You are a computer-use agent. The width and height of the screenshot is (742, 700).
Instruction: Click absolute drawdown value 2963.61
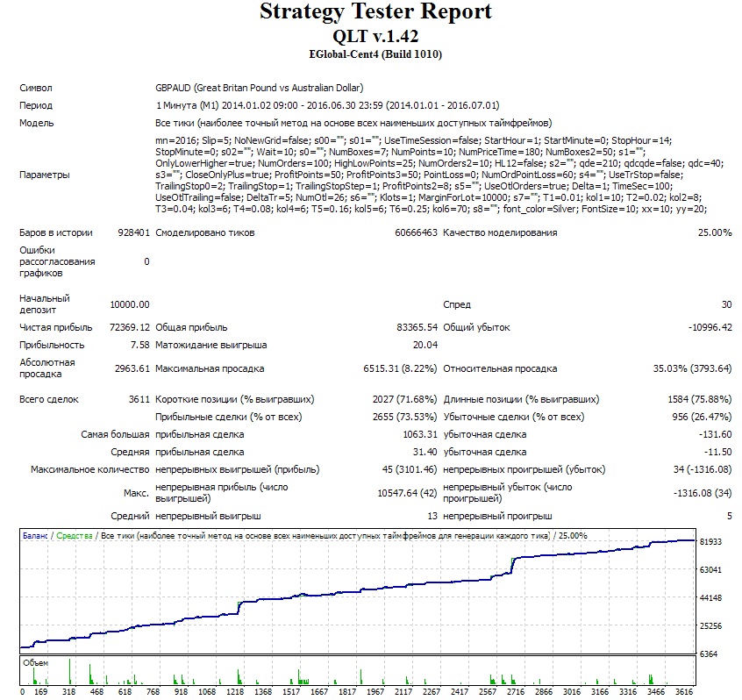pos(132,368)
